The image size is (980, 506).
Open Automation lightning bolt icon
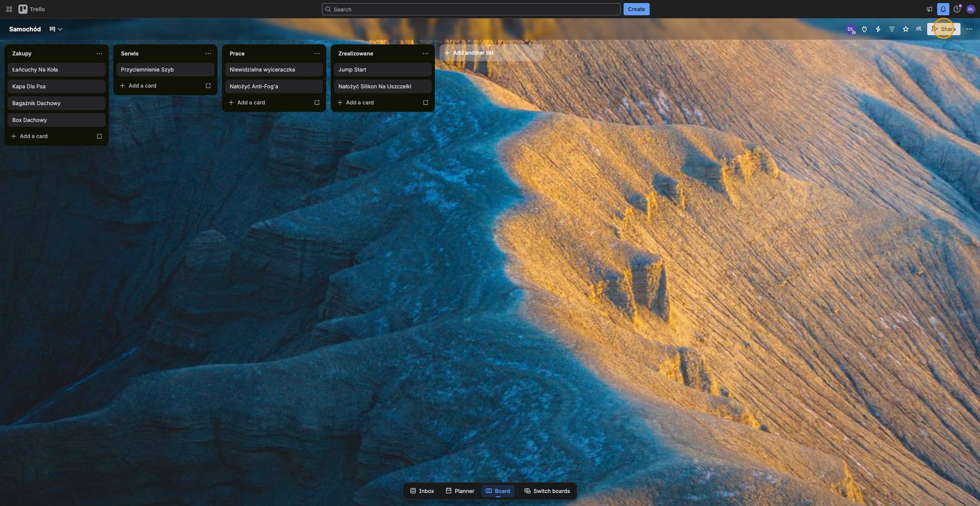(878, 29)
